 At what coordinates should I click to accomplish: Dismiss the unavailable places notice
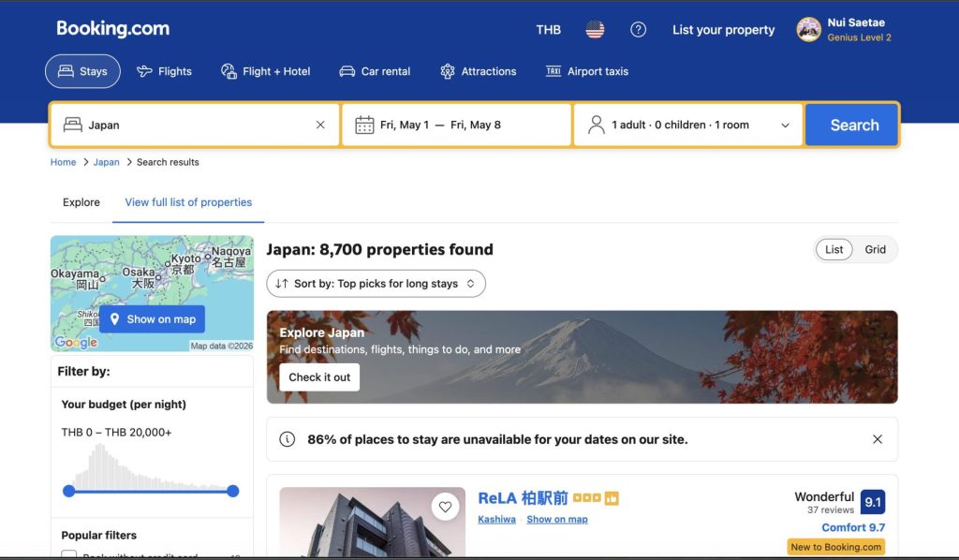point(877,439)
